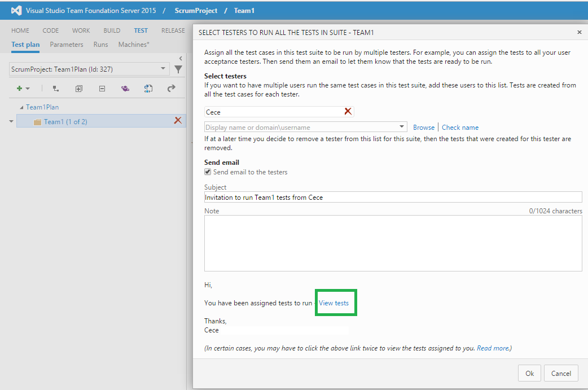
Task: Open the BUILD hub
Action: [x=112, y=30]
